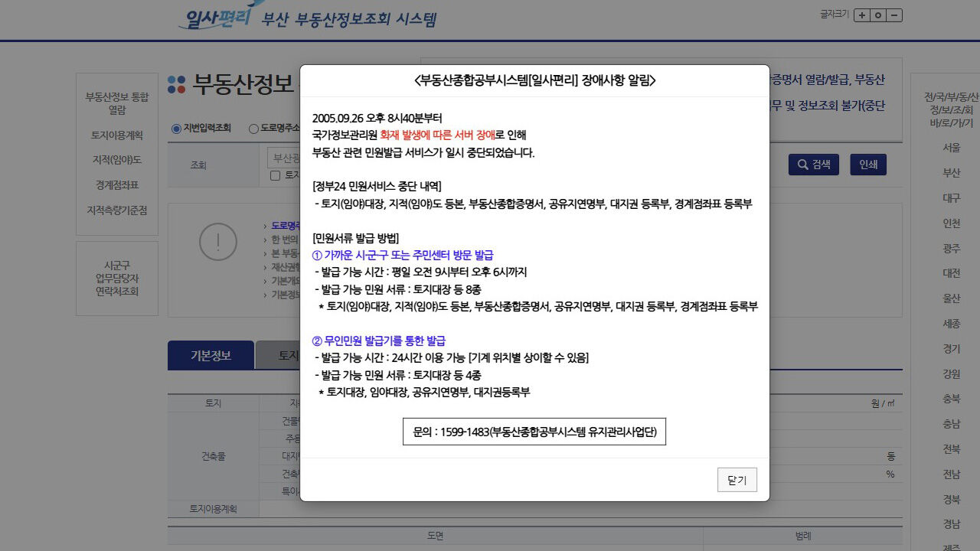980x551 pixels.
Task: Go to 대전 in the region list
Action: [x=952, y=273]
